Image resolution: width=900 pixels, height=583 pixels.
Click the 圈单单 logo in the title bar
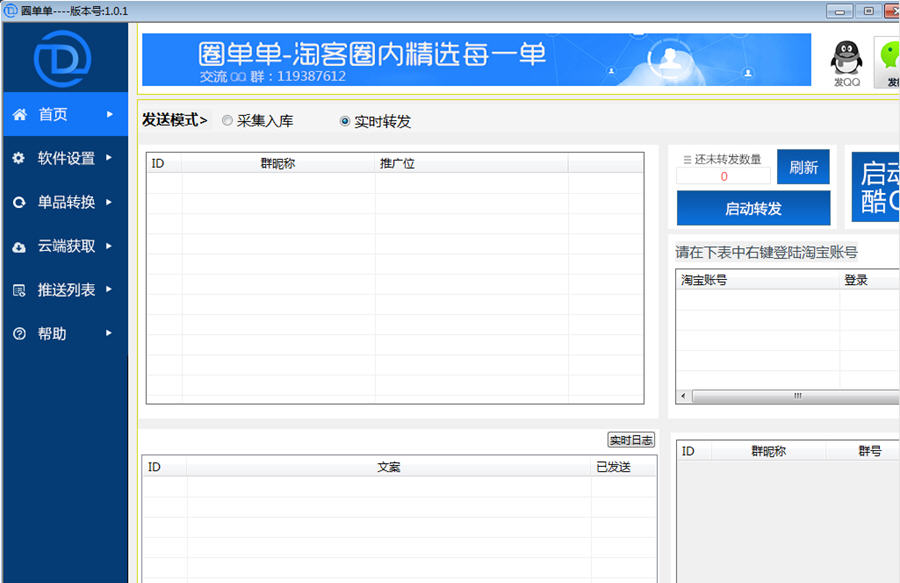(12, 8)
